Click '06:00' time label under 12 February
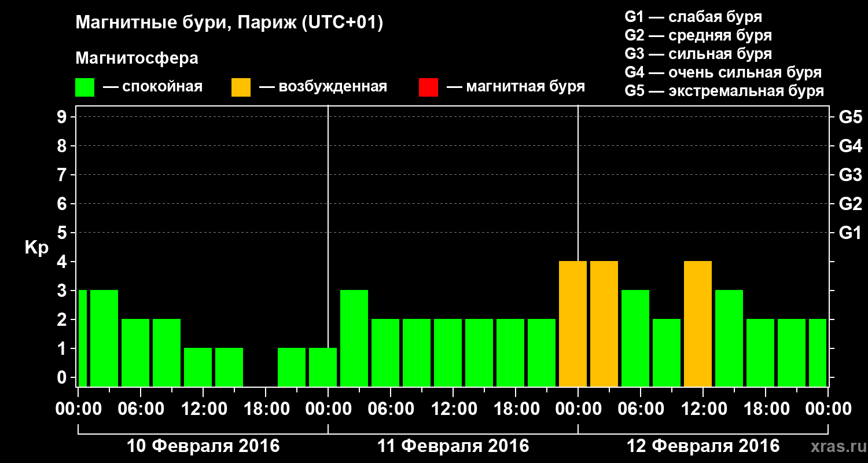Image resolution: width=868 pixels, height=463 pixels. [641, 409]
